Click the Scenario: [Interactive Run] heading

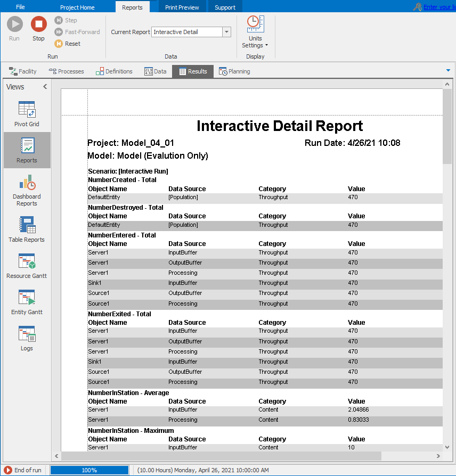click(x=128, y=171)
